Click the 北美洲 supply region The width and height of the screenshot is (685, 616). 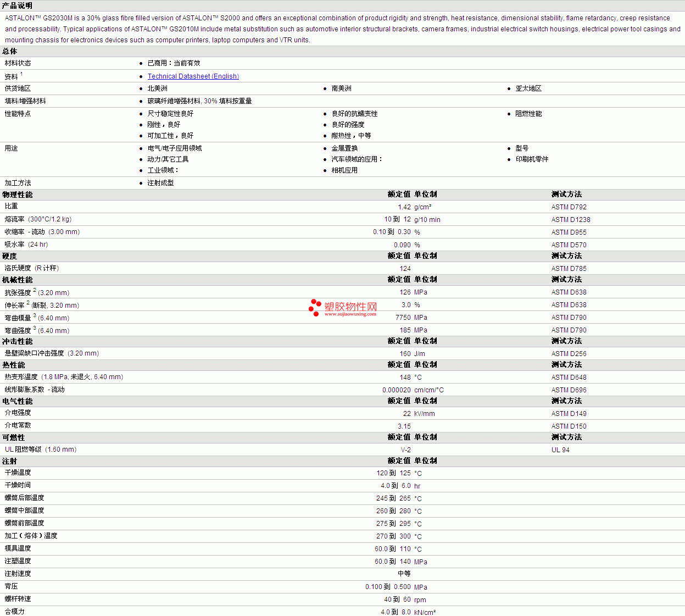157,88
